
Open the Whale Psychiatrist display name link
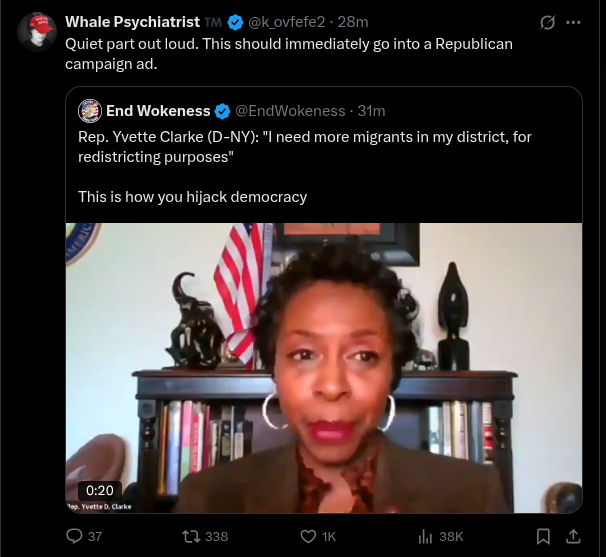133,22
